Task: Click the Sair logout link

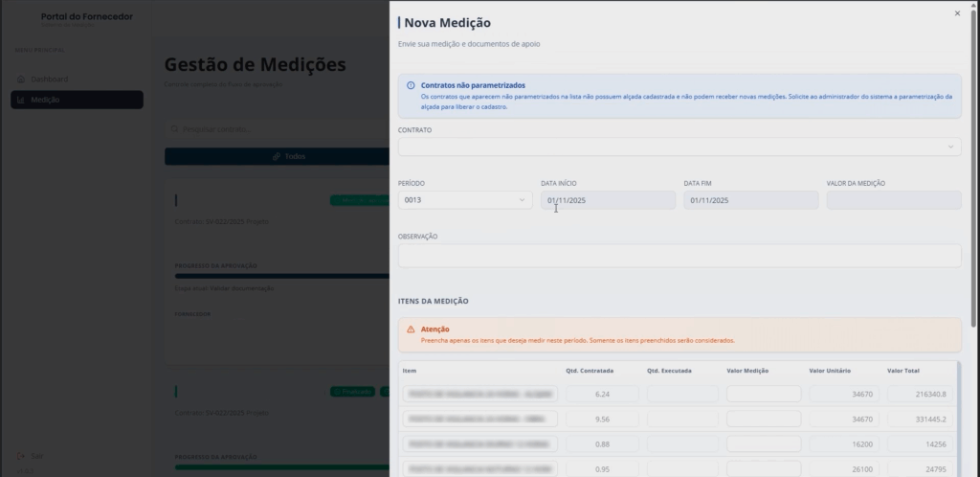Action: tap(30, 456)
